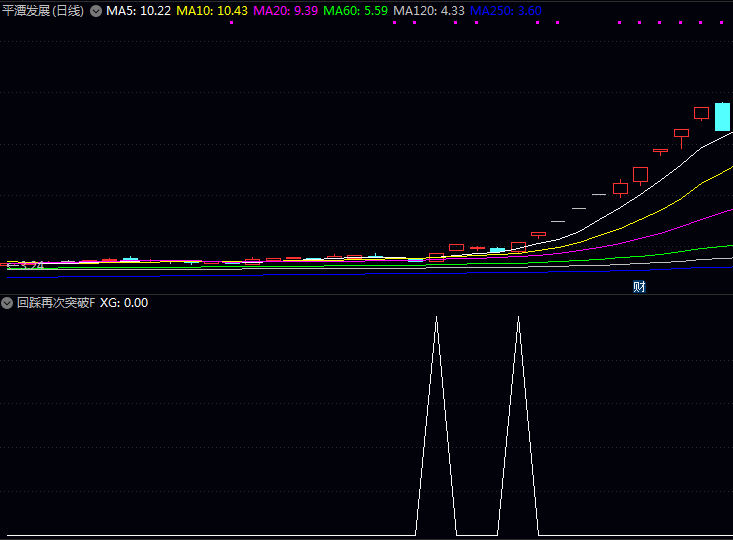Image resolution: width=733 pixels, height=540 pixels.
Task: Select the yellow MA10 label
Action: pos(212,11)
